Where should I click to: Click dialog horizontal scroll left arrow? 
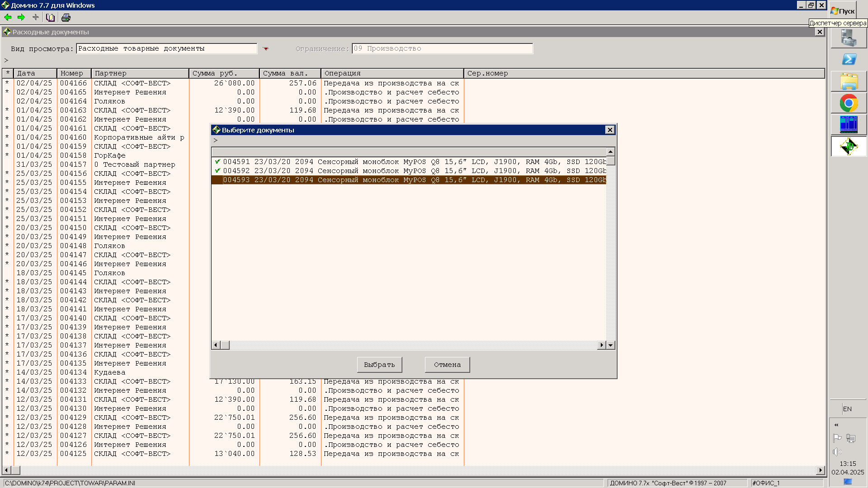click(216, 345)
